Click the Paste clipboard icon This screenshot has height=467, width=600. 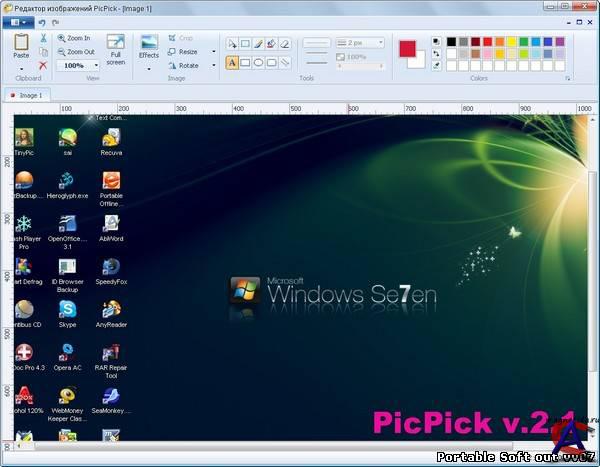(21, 46)
